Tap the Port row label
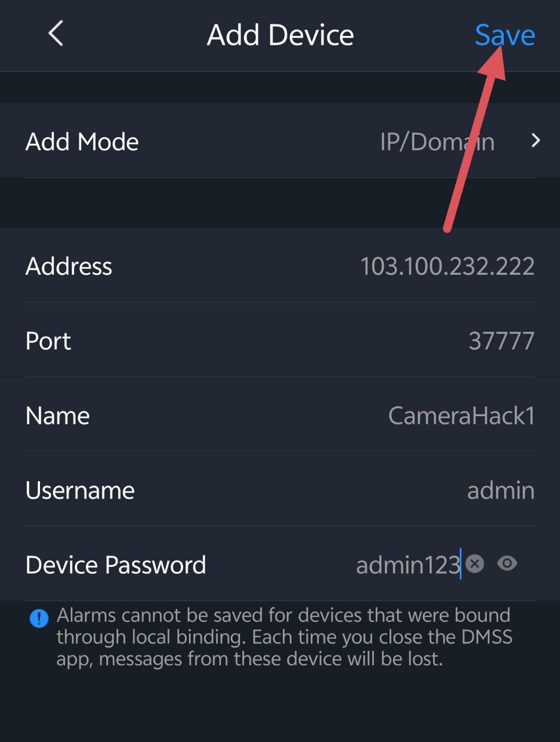Viewport: 560px width, 742px height. pos(48,341)
